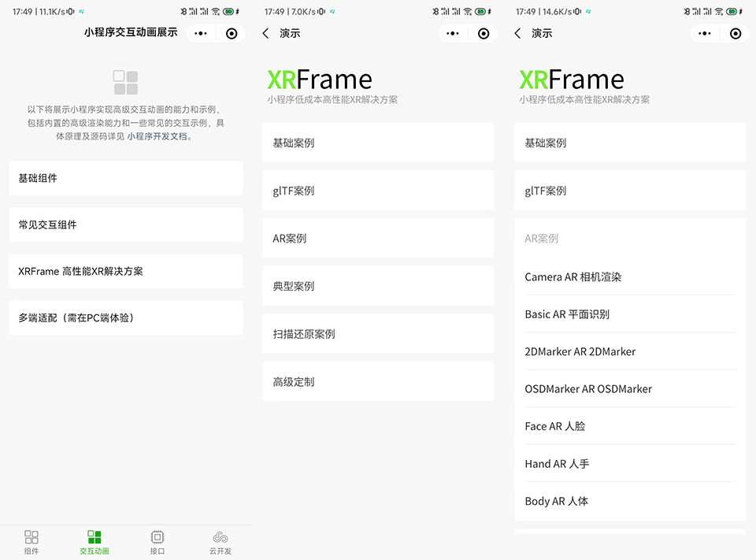
Task: Expand the 典型案例 section
Action: tap(378, 286)
